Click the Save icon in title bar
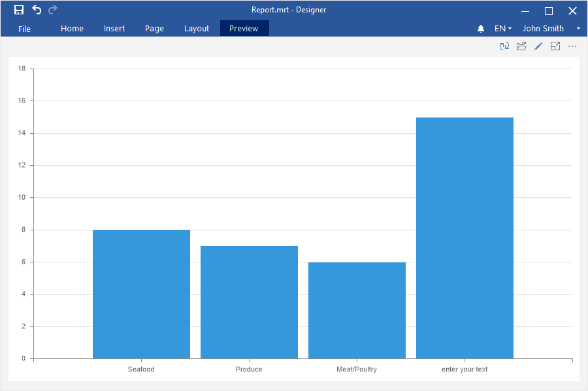The height and width of the screenshot is (391, 588). click(19, 10)
